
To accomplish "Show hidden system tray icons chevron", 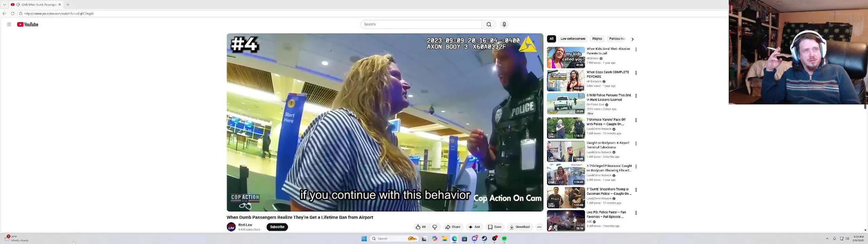I will pos(827,239).
